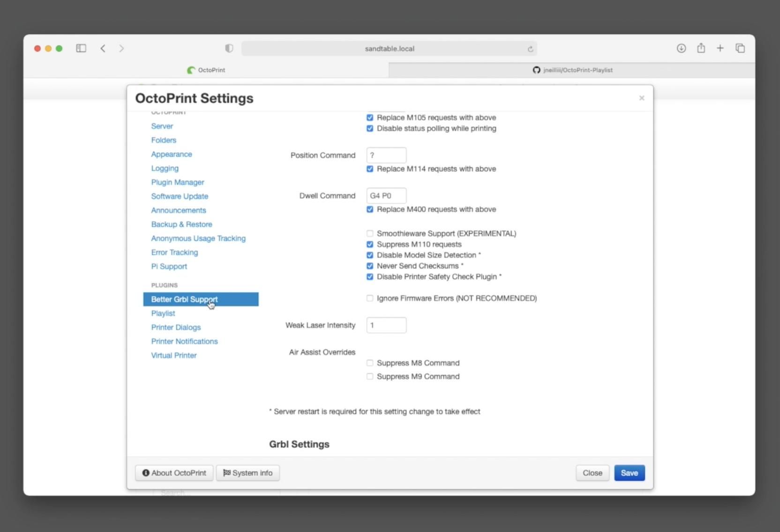Image resolution: width=780 pixels, height=532 pixels.
Task: Click the Position Command field
Action: click(x=386, y=155)
